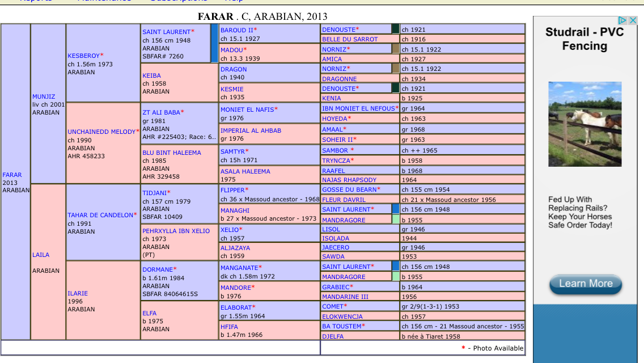Viewport: 644px width, 363px height.
Task: Open the MANAGHI pedigree link
Action: tap(235, 210)
